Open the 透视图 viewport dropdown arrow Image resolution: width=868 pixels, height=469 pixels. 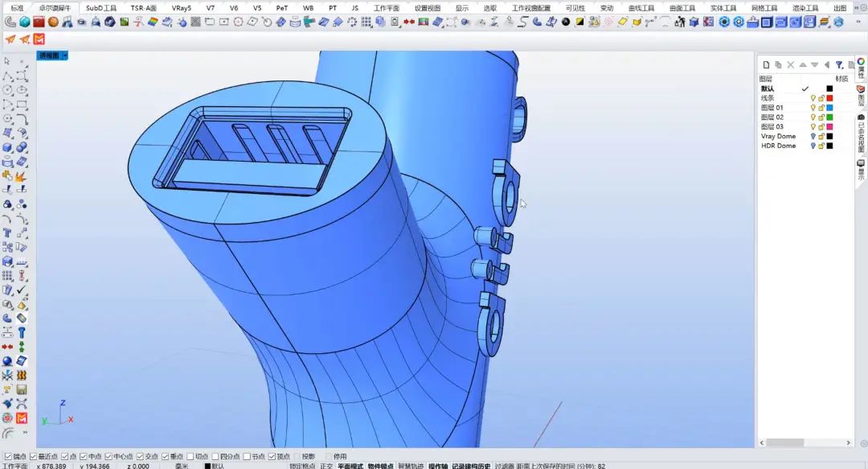[65, 56]
